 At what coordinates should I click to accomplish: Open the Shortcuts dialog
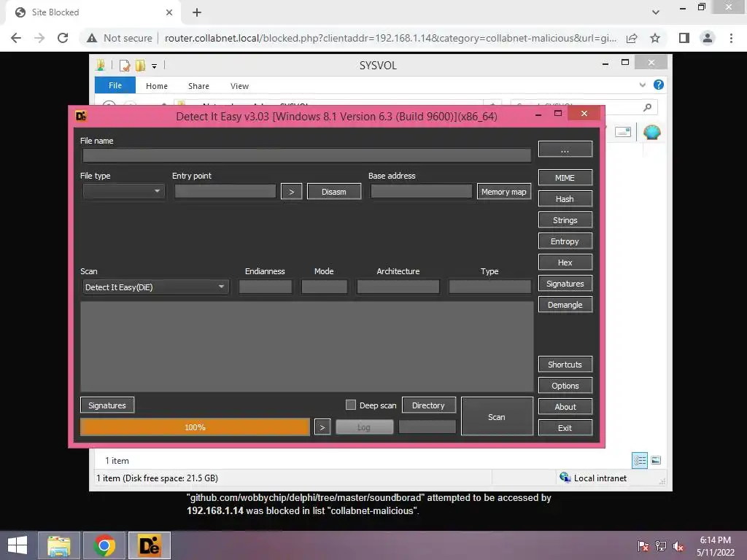(565, 365)
